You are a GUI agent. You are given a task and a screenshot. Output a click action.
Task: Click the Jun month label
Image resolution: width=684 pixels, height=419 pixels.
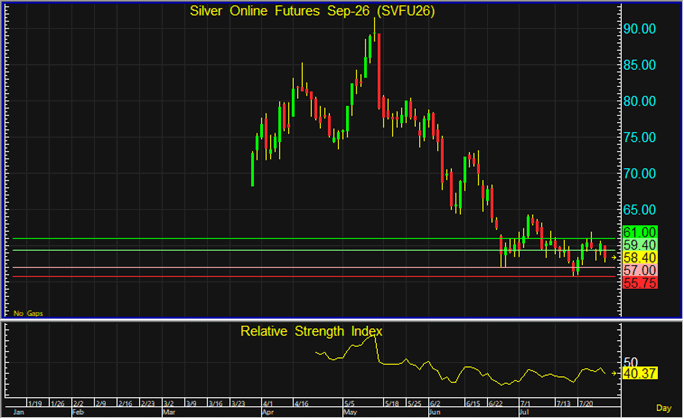(435, 412)
